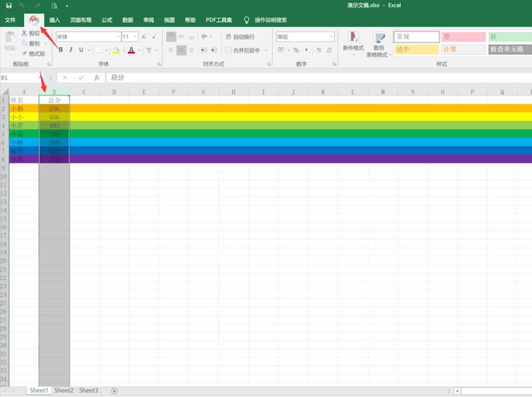The width and height of the screenshot is (532, 397).
Task: Click 自动换行 (Wrap Text)
Action: [x=240, y=37]
